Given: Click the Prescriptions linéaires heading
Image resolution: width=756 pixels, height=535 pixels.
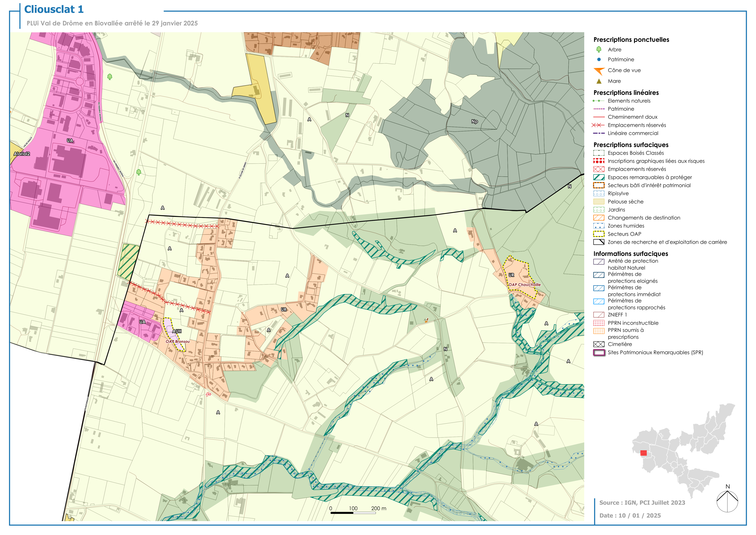Looking at the screenshot, I should [626, 93].
